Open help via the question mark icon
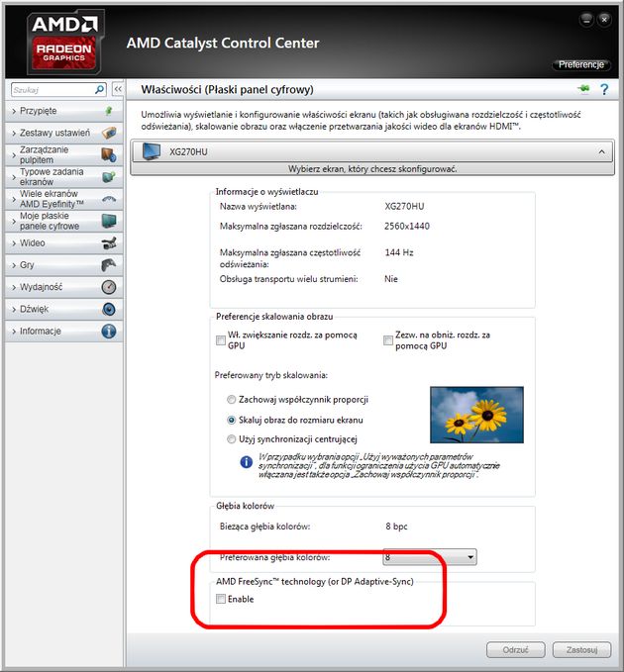 pos(604,89)
